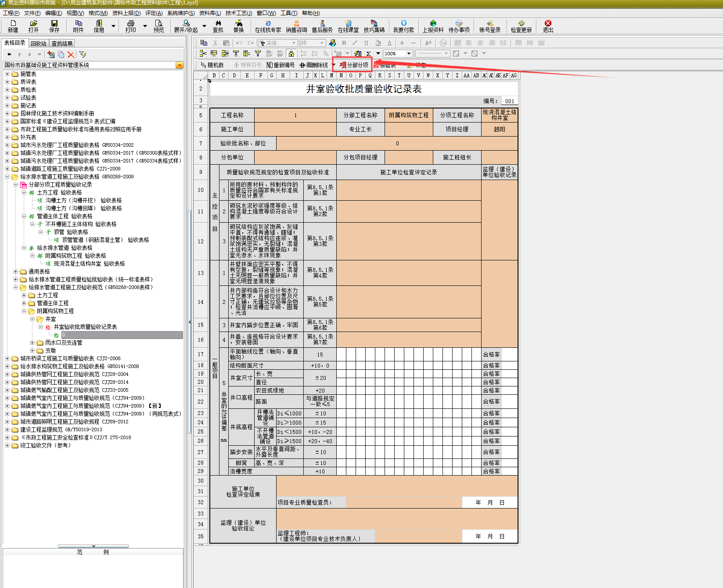Select 城镇道路工程施工质量验收表格 CJJ1-2008
723x588 pixels.
(70, 169)
